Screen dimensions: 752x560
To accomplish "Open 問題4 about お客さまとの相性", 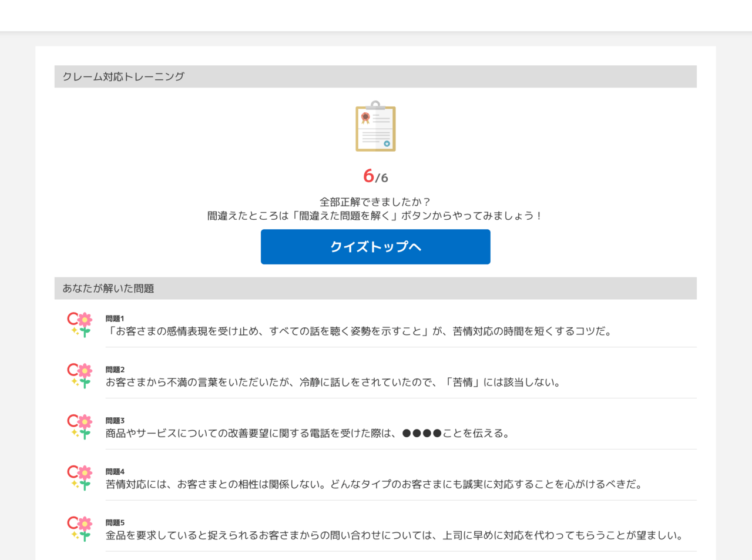I will 375,485.
